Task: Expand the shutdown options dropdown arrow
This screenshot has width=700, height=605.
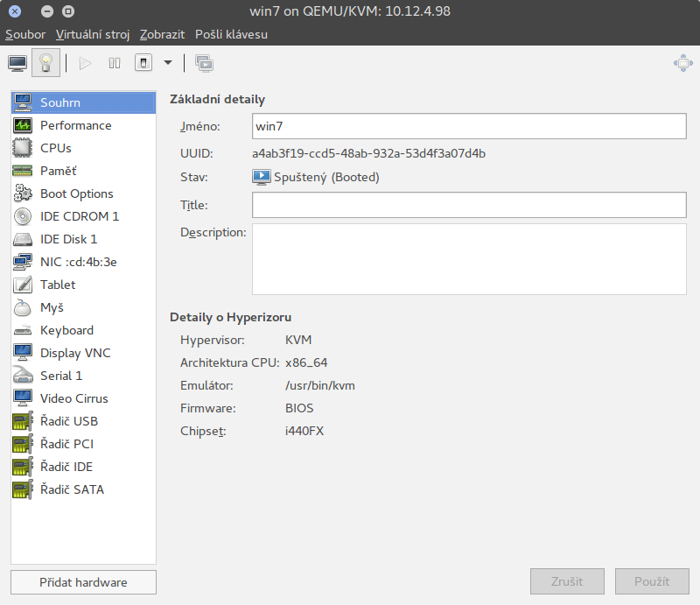Action: [x=167, y=63]
